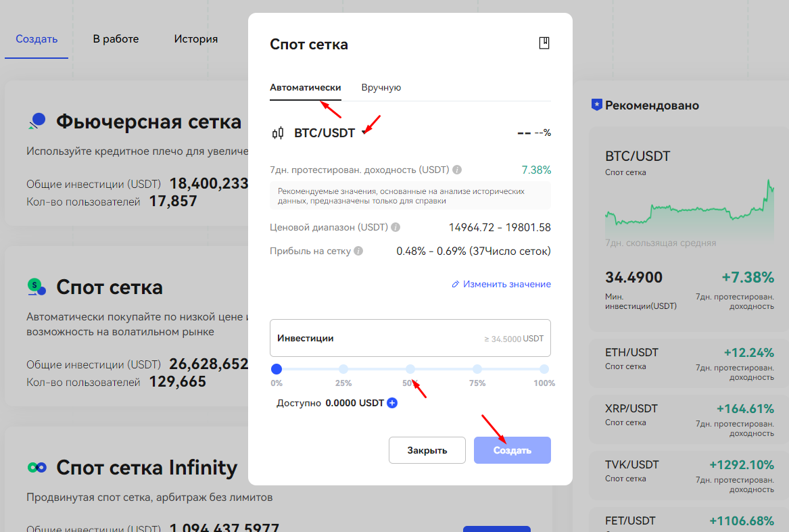Switch to the Вручную tab
Image resolution: width=789 pixels, height=532 pixels.
(x=381, y=88)
